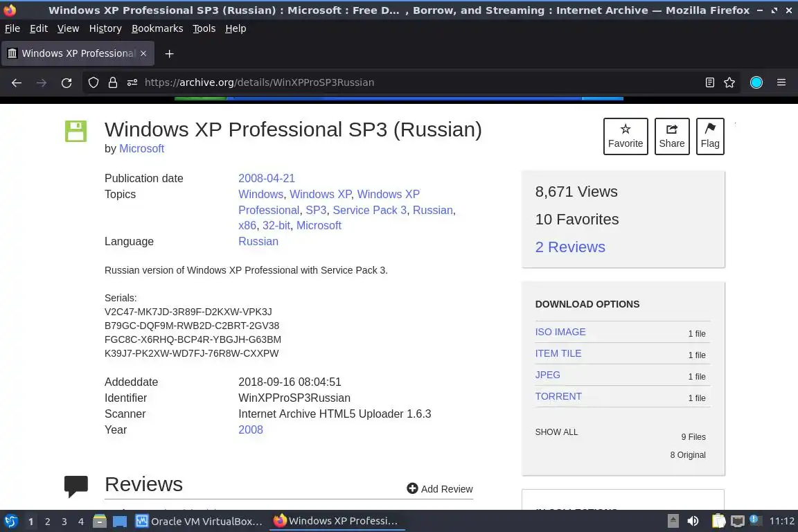Close the Windows XP Professional tab
Screen dimensions: 798x532
tap(143, 53)
